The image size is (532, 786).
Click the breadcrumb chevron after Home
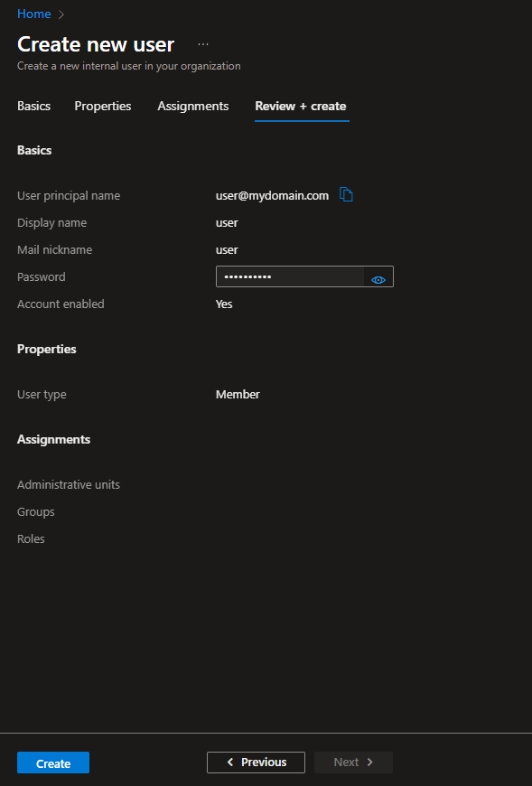tap(61, 14)
